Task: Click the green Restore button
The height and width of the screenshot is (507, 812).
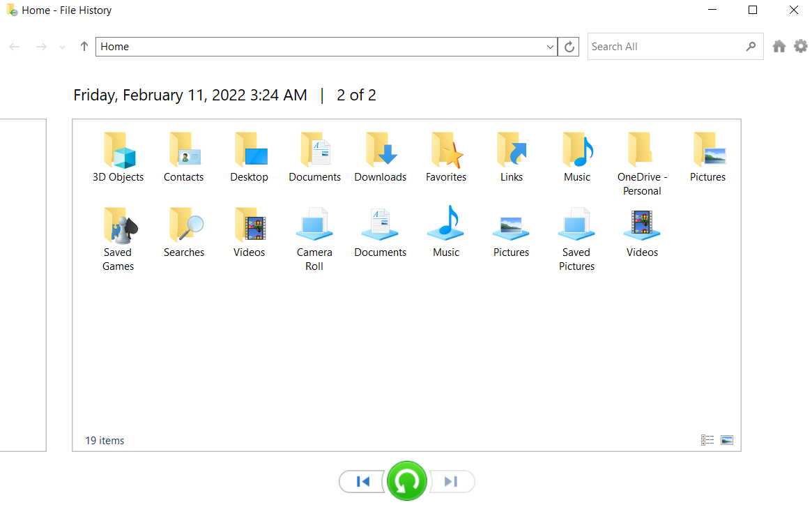Action: (x=406, y=481)
